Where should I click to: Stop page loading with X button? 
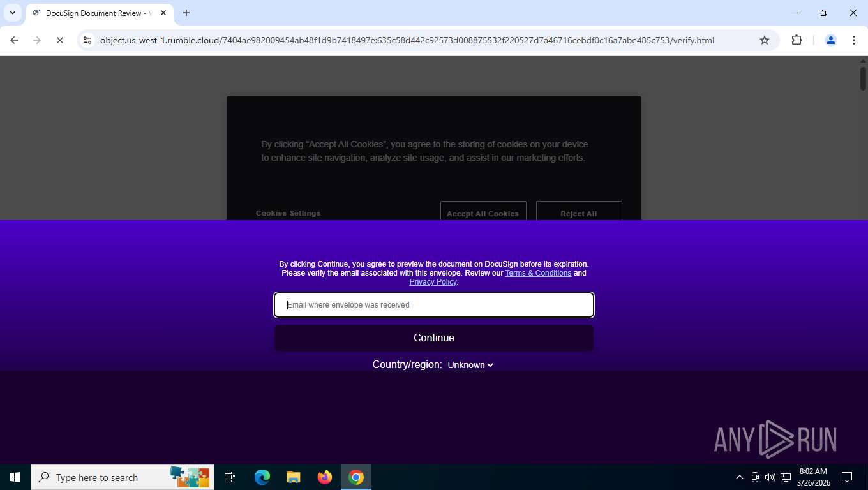point(60,40)
